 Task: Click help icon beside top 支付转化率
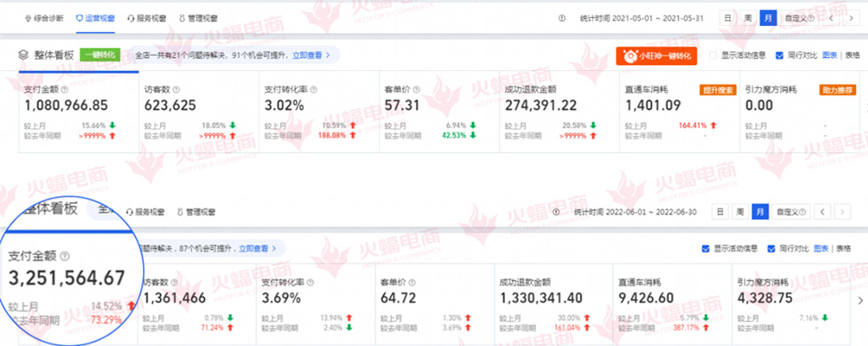[x=314, y=89]
